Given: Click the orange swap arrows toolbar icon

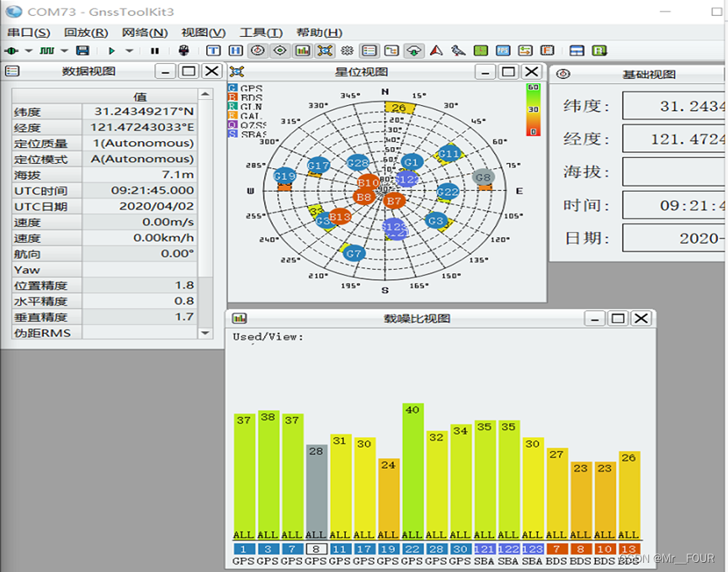Looking at the screenshot, I should tap(525, 50).
